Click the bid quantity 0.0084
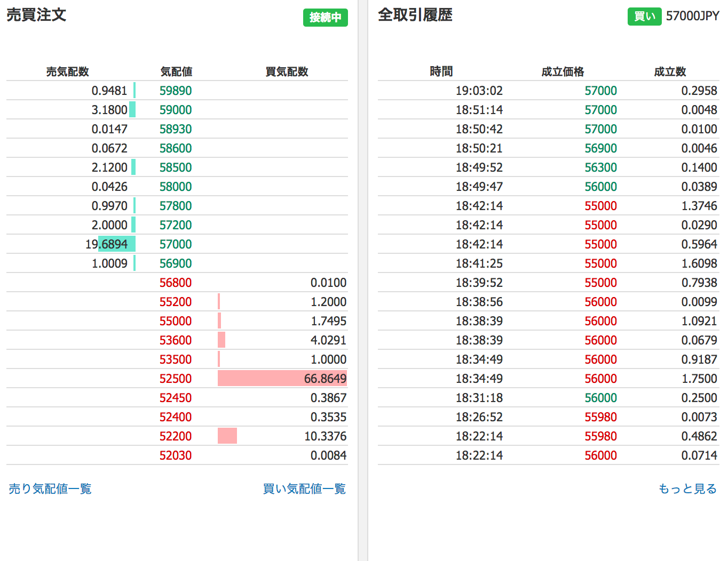Viewport: 728px width, 561px height. pos(328,455)
